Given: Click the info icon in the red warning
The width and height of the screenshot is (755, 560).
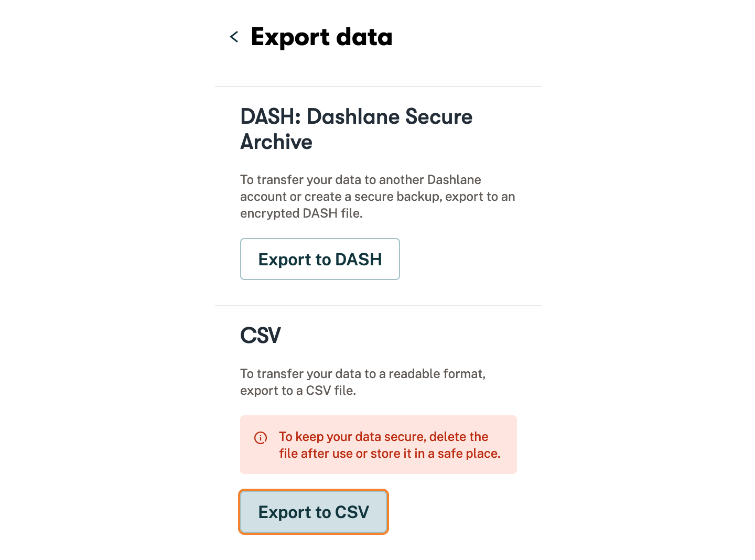Looking at the screenshot, I should (261, 437).
